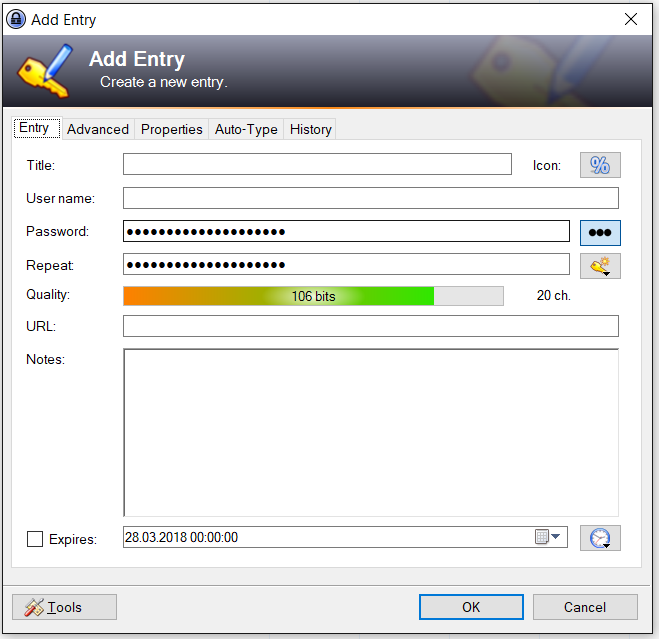
Task: Switch to the Advanced tab
Action: (98, 129)
